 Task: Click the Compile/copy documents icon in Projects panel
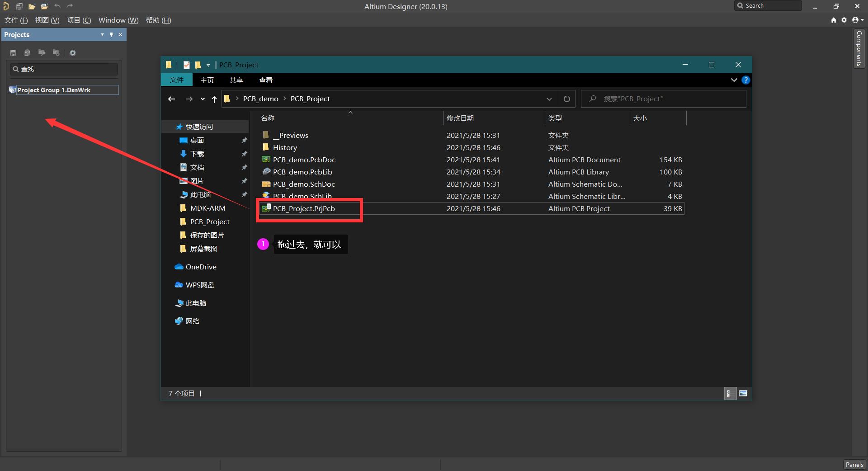(x=27, y=53)
